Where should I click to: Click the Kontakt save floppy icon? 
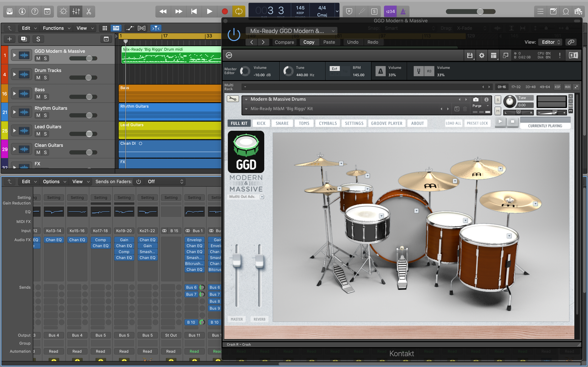coord(470,56)
